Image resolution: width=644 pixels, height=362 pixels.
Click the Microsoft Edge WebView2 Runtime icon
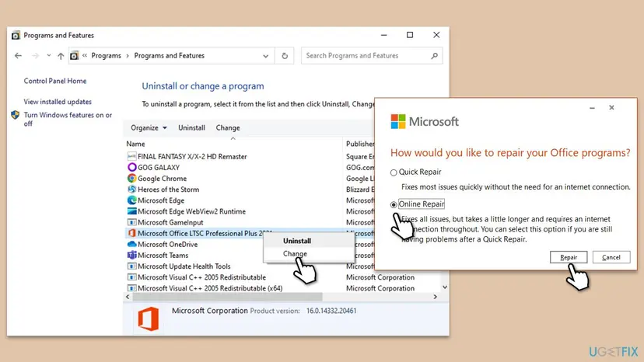click(x=131, y=211)
